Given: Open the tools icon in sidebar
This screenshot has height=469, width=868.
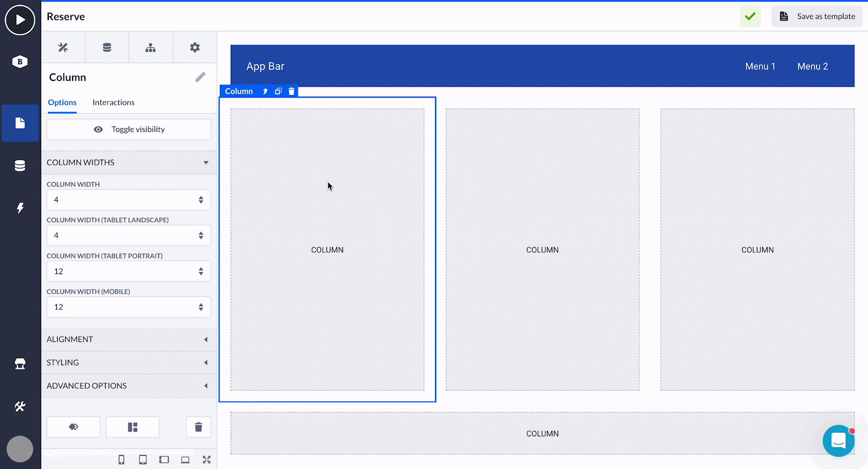Looking at the screenshot, I should coord(20,406).
